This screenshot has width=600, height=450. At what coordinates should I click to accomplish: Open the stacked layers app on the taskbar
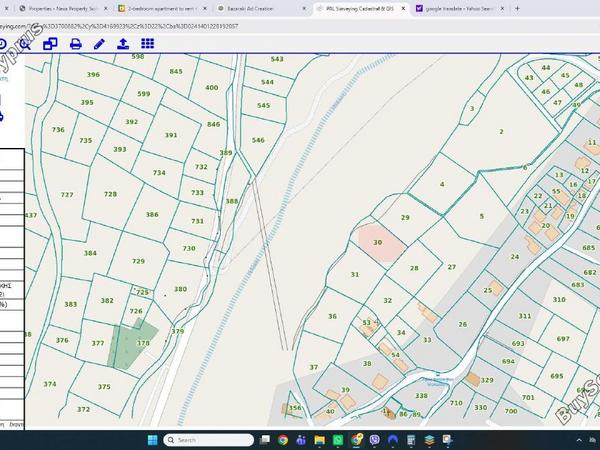point(430,440)
